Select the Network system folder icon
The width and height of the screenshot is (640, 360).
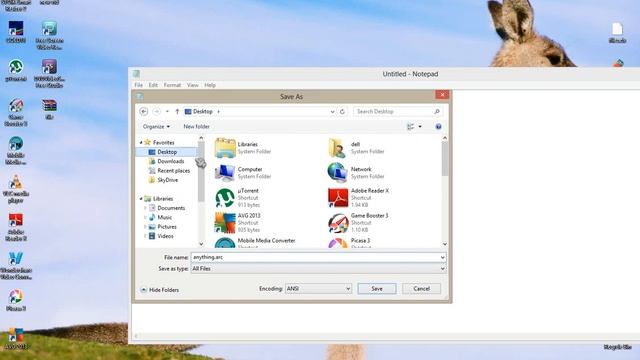coord(337,173)
